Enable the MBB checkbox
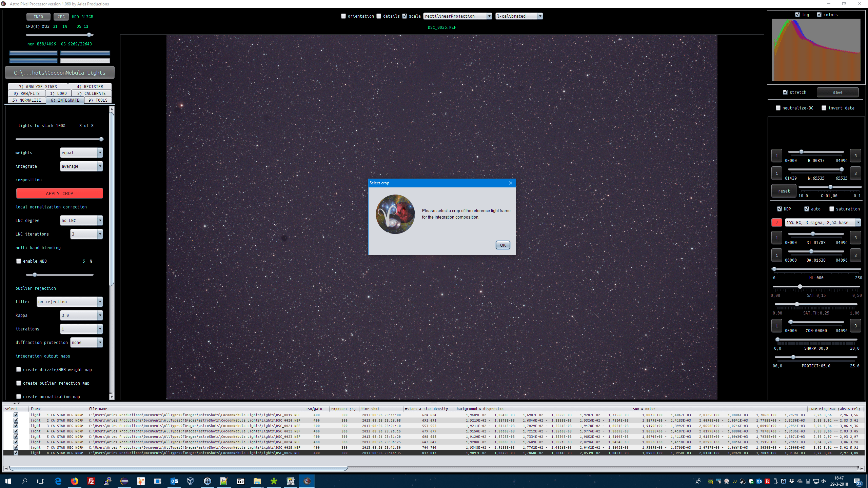This screenshot has width=868, height=488. pos(19,261)
